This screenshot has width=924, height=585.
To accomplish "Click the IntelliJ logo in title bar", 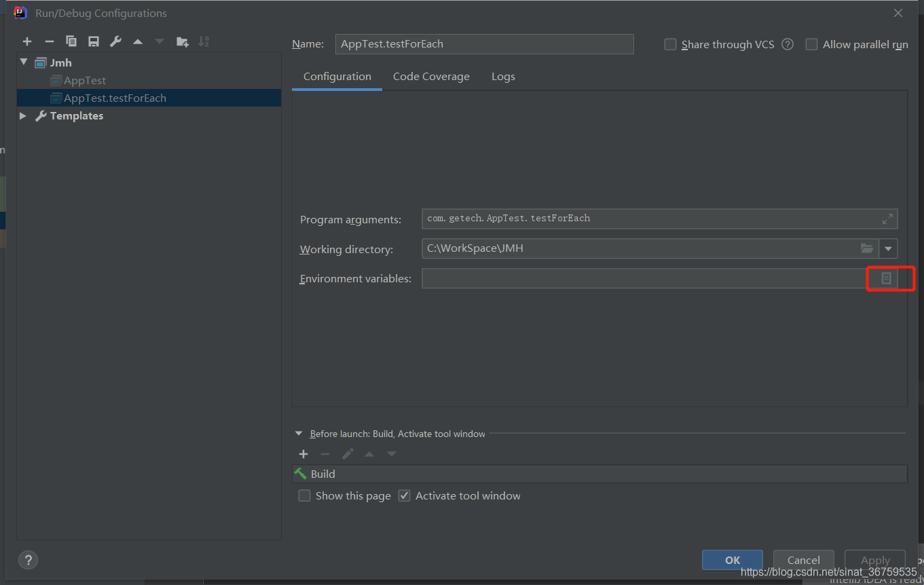I will tap(20, 13).
